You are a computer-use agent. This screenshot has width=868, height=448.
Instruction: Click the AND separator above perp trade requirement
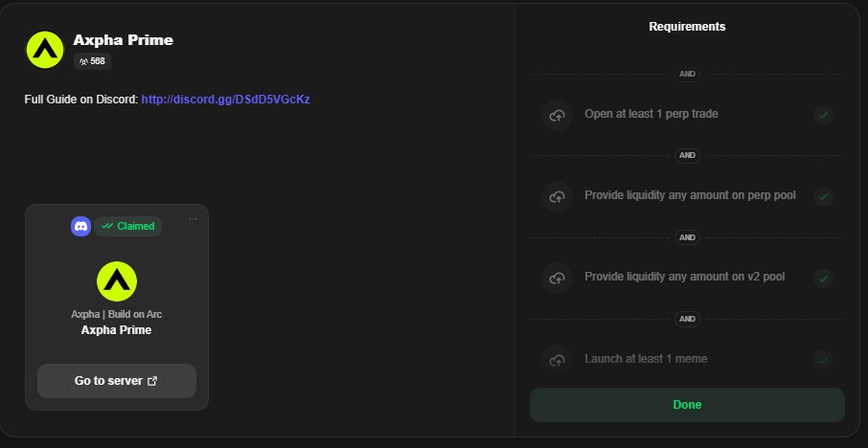point(687,74)
